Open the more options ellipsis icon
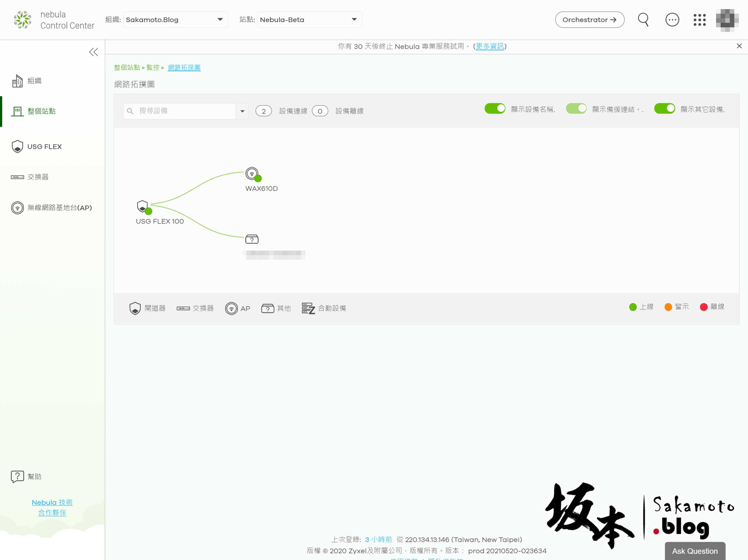Image resolution: width=748 pixels, height=560 pixels. pyautogui.click(x=672, y=20)
